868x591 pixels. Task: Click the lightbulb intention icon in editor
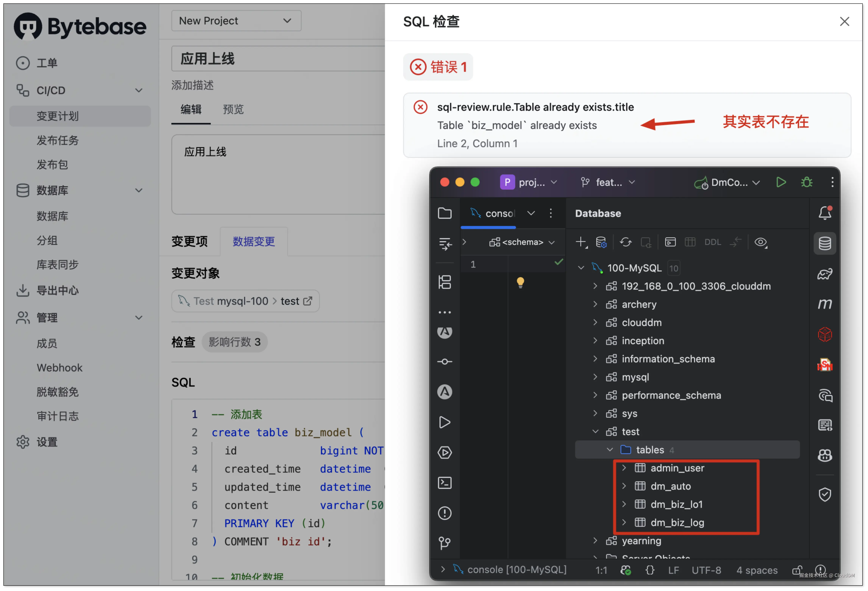[x=520, y=282]
